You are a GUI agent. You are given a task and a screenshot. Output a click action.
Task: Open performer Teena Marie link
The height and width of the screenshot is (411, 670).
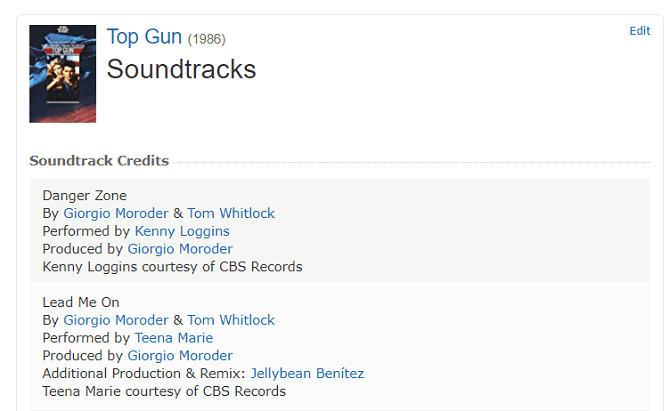[x=174, y=338]
